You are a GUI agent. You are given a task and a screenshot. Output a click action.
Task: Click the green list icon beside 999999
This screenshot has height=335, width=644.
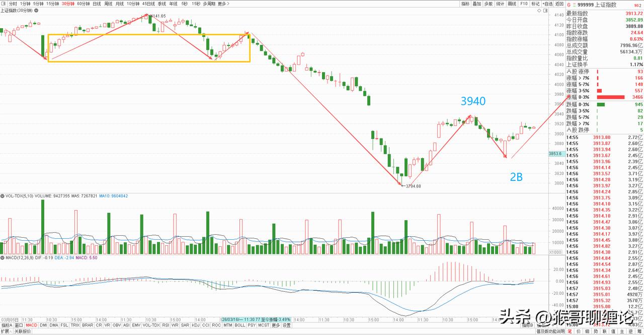(574, 5)
